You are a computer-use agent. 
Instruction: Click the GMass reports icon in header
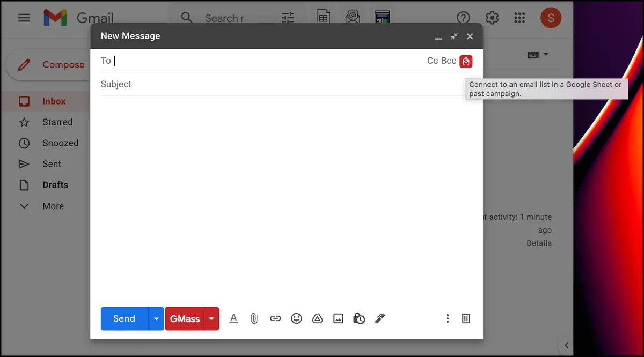pos(382,18)
